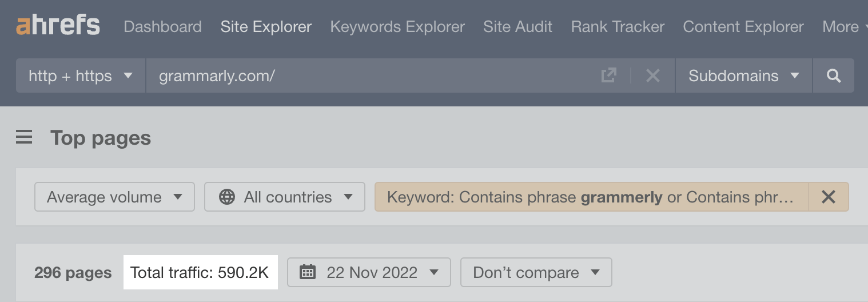The width and height of the screenshot is (868, 302).
Task: Expand the Average volume dropdown
Action: click(114, 197)
